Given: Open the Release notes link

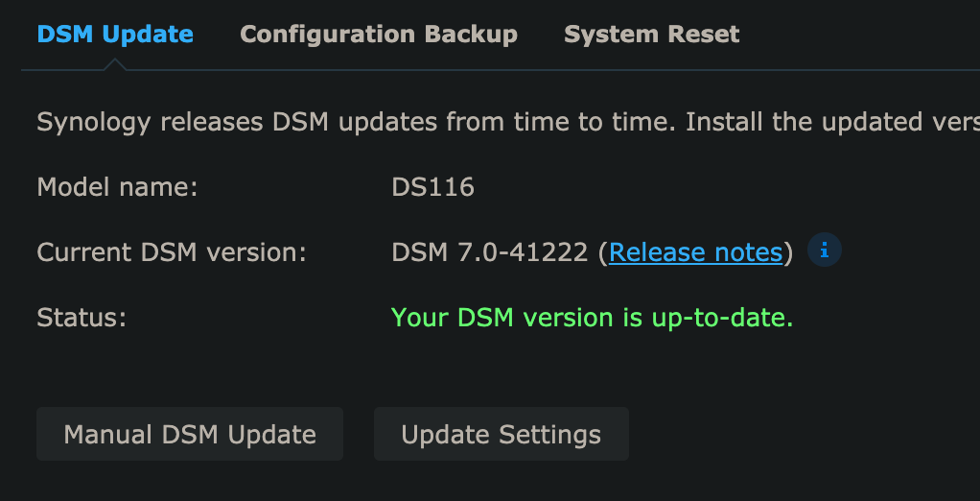Looking at the screenshot, I should pos(695,252).
